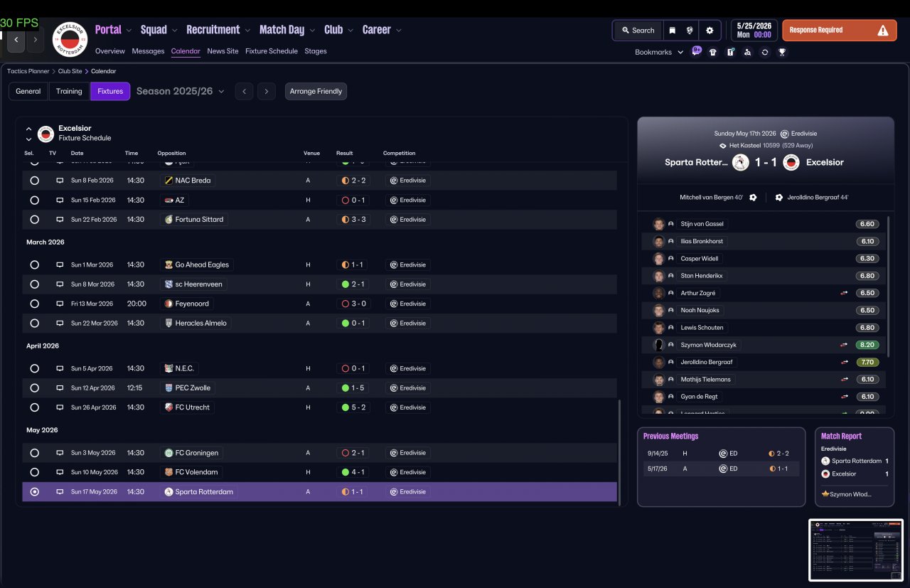Open the Bookmarks dropdown
Image resolution: width=910 pixels, height=588 pixels.
659,52
